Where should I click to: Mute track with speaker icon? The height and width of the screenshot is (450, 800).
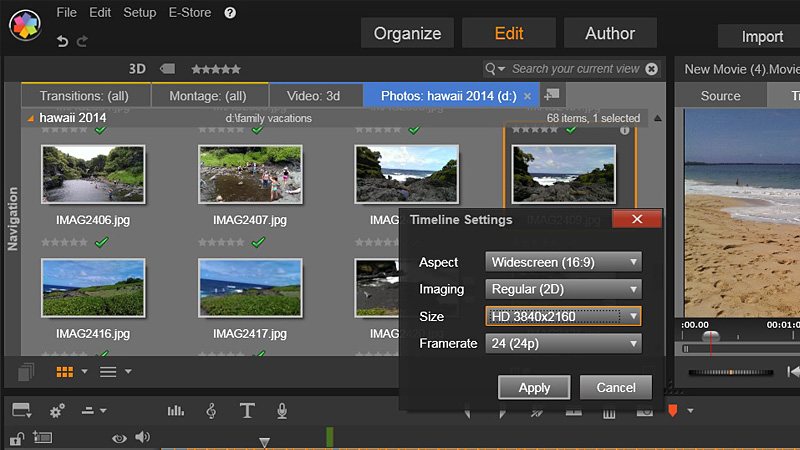click(142, 437)
